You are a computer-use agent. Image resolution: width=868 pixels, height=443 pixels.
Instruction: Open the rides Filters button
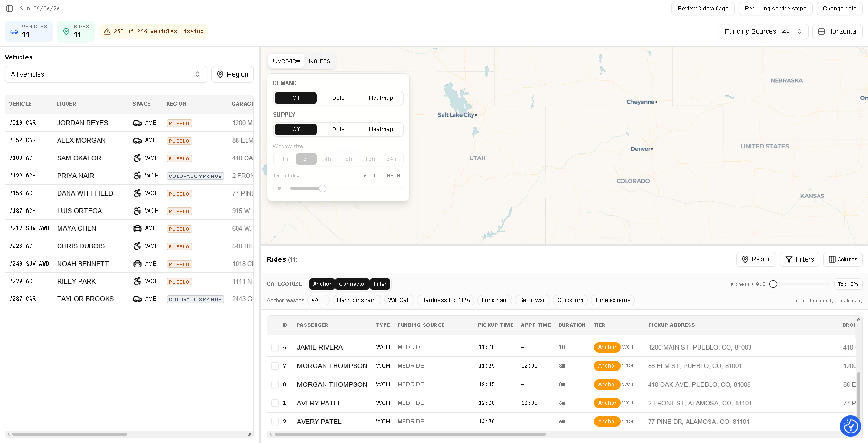[799, 259]
